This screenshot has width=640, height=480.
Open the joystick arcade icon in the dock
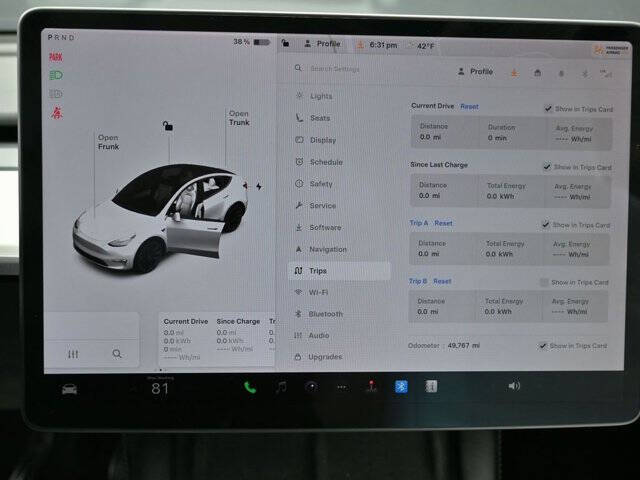[371, 386]
